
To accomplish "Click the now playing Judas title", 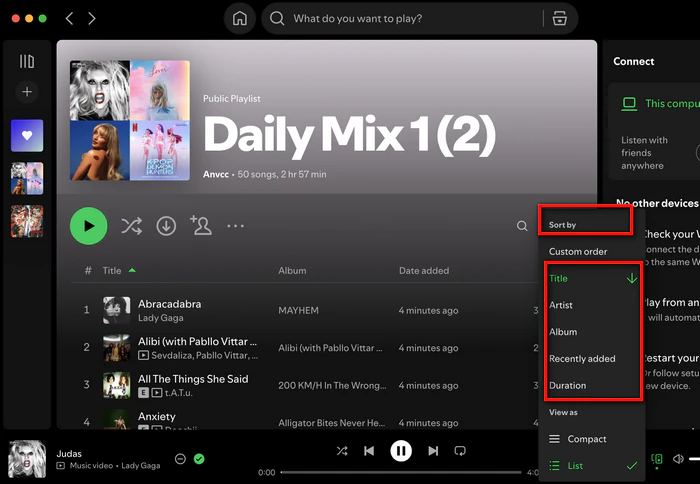I will (69, 454).
